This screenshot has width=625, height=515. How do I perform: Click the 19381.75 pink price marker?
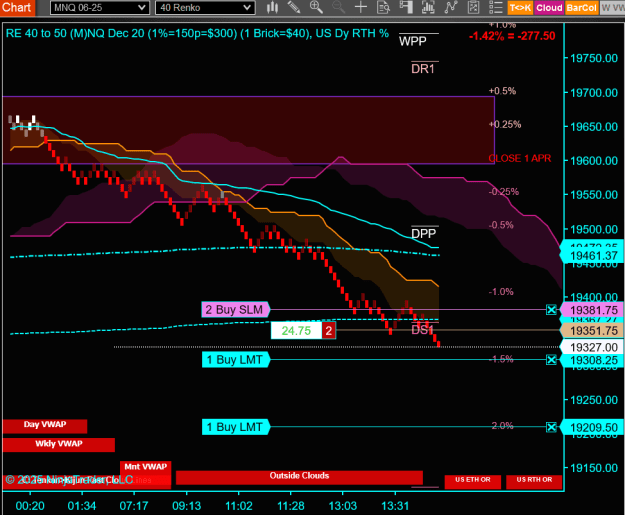pos(593,310)
